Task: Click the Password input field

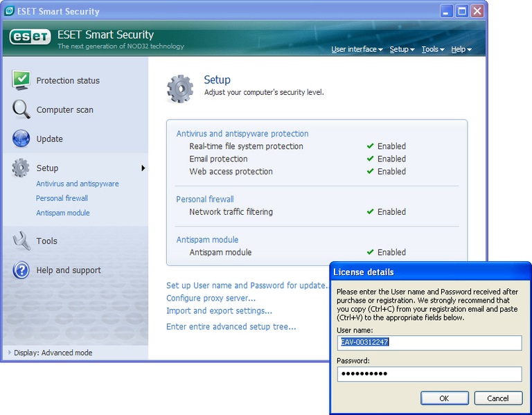Action: (x=429, y=374)
